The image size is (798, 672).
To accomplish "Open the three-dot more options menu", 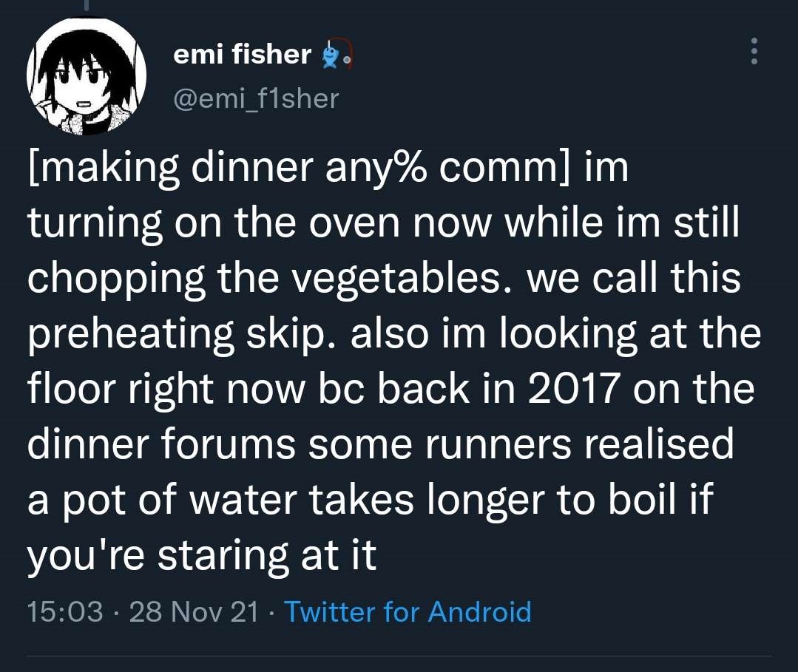I will click(754, 51).
